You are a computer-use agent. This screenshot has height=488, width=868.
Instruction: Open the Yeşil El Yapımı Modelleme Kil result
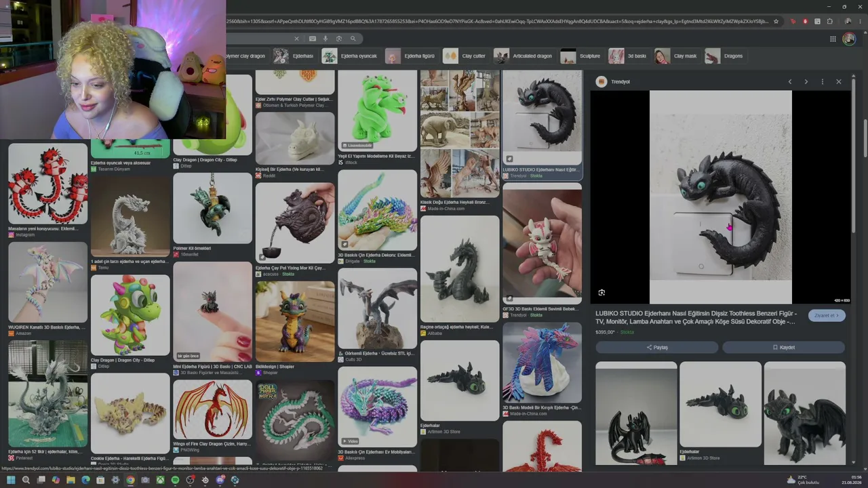point(378,117)
